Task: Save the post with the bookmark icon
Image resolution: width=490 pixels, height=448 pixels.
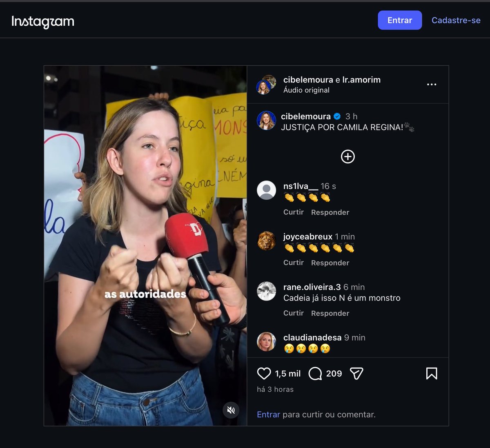Action: click(x=432, y=373)
